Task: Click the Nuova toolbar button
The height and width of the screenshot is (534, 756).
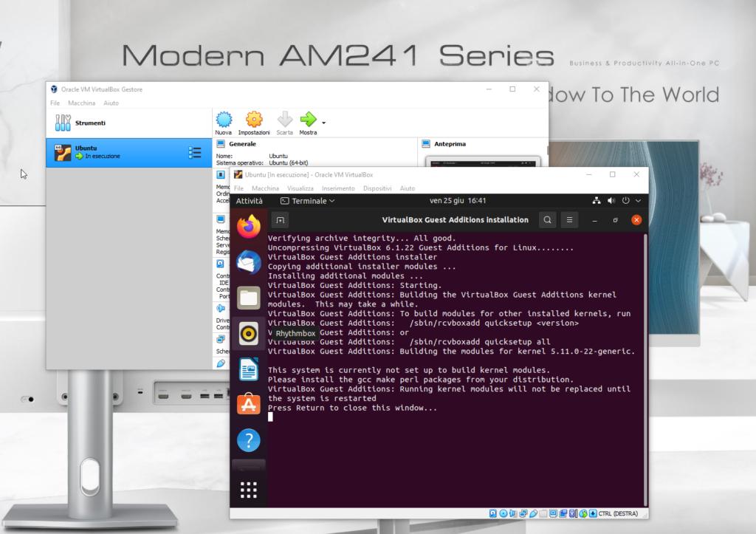Action: coord(223,123)
